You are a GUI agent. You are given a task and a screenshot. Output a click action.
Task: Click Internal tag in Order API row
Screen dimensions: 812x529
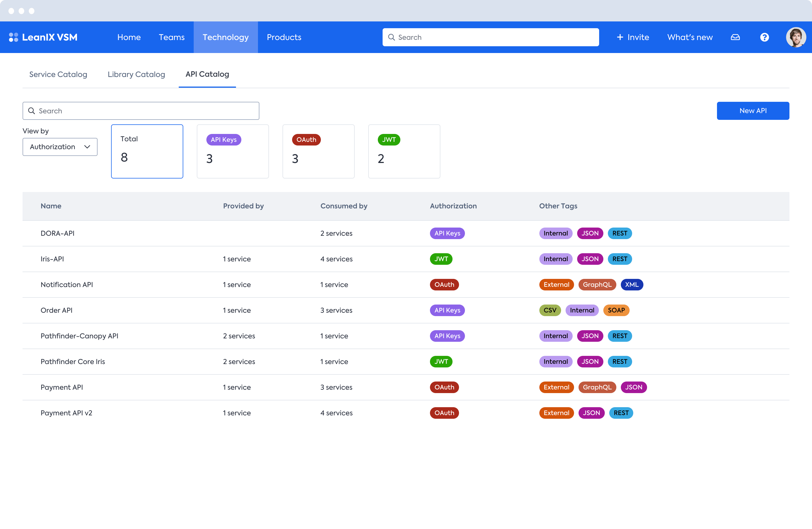point(582,310)
